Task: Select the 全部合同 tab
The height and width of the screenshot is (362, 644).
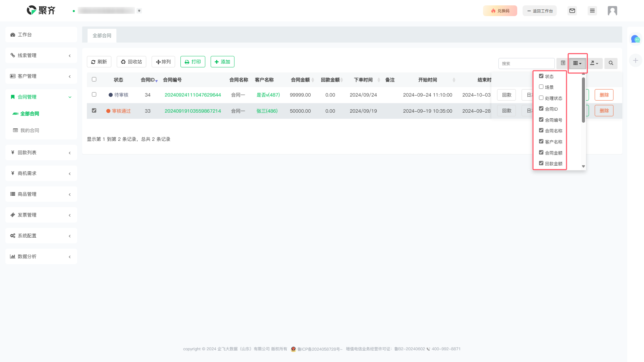Action: [x=102, y=36]
